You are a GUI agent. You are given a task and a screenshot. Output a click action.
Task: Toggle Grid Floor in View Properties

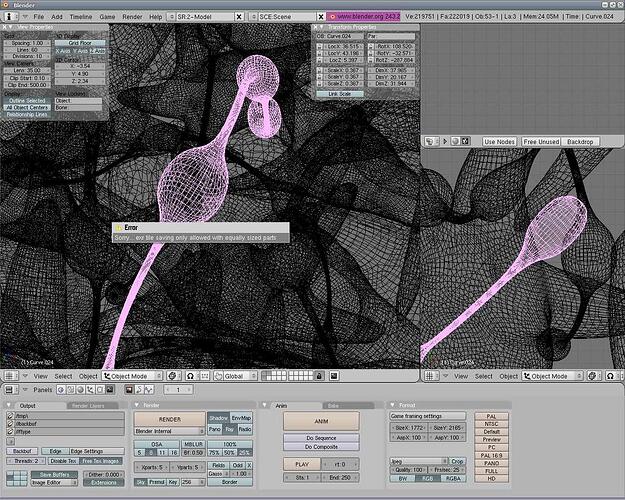(x=80, y=43)
